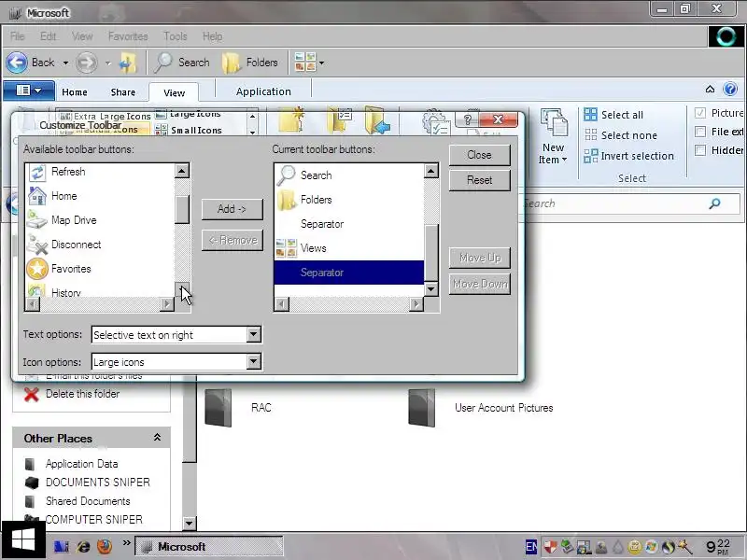Image resolution: width=747 pixels, height=560 pixels.
Task: Click available buttons list scroll-down arrow
Action: [182, 288]
